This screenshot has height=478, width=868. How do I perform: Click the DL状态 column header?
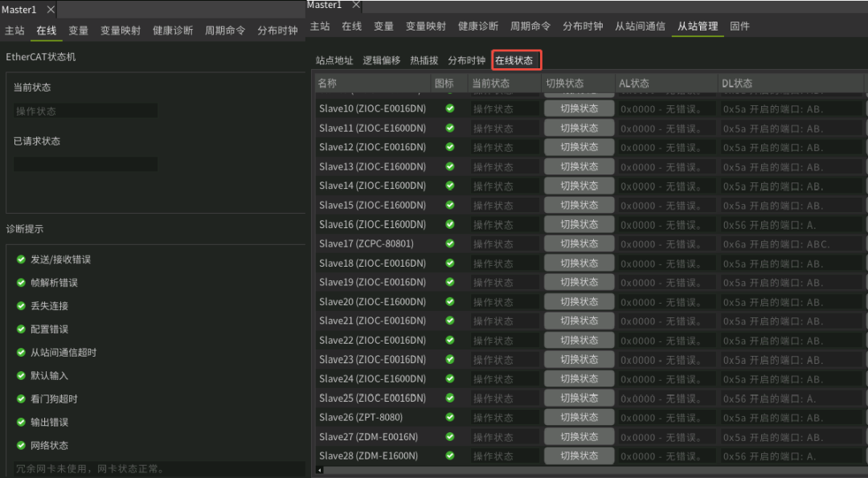791,84
